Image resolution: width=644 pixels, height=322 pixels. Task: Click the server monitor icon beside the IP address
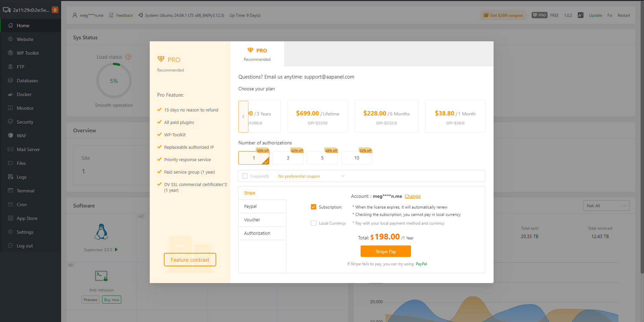pyautogui.click(x=7, y=10)
